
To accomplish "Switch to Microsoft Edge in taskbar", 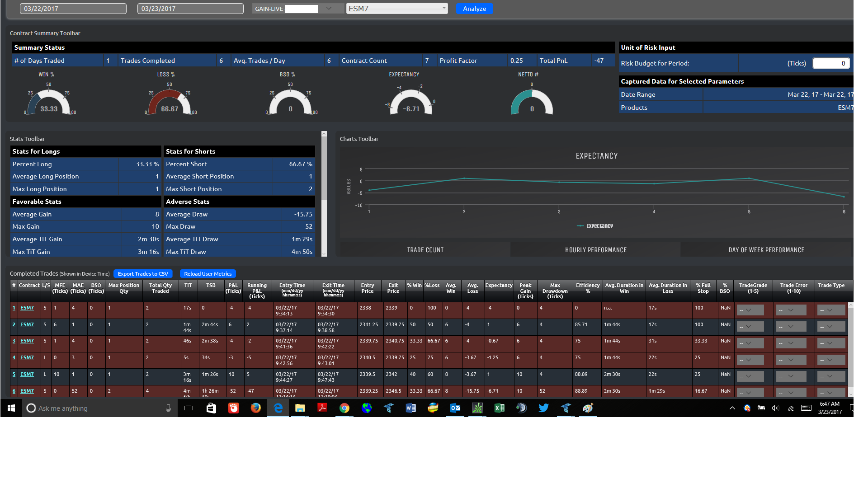I will coord(278,408).
